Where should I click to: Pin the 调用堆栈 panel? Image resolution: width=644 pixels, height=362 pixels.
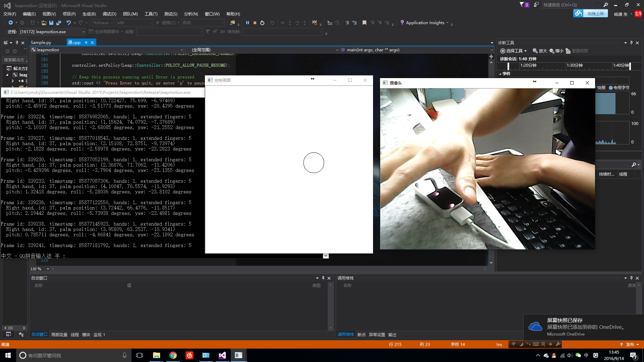(631, 278)
